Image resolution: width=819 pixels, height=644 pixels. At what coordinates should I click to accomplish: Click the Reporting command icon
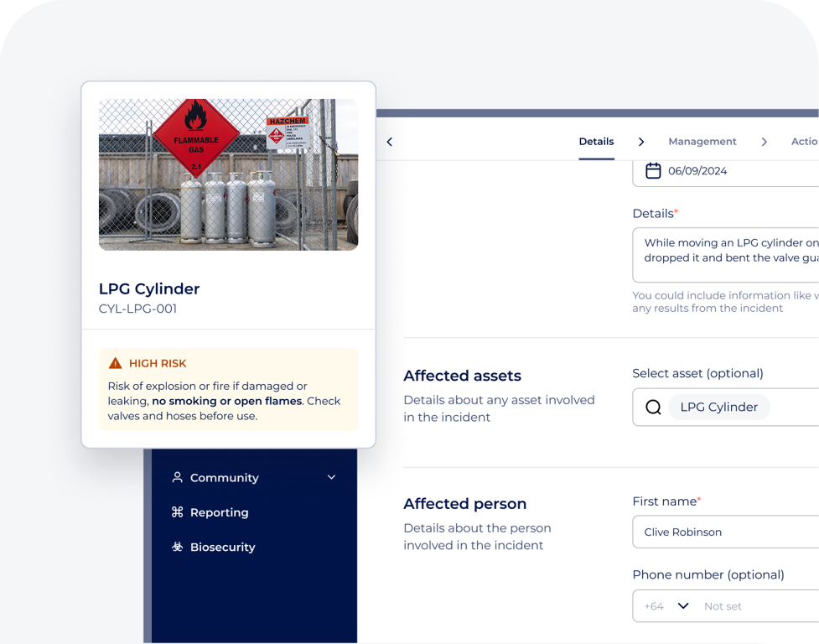click(x=176, y=512)
